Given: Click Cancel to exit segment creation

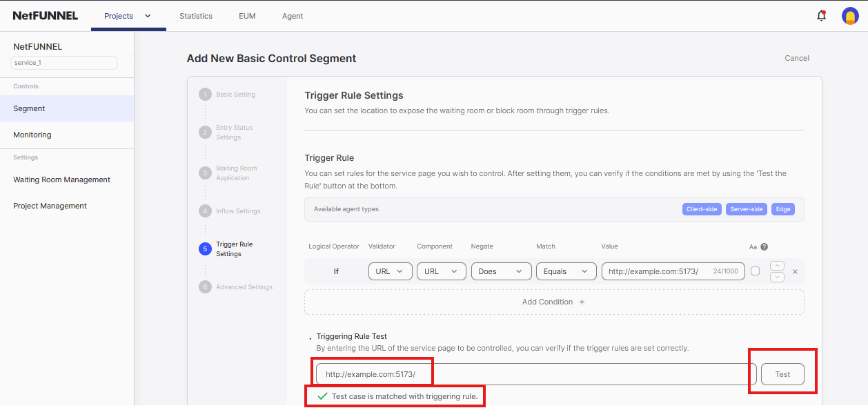Looking at the screenshot, I should click(797, 58).
